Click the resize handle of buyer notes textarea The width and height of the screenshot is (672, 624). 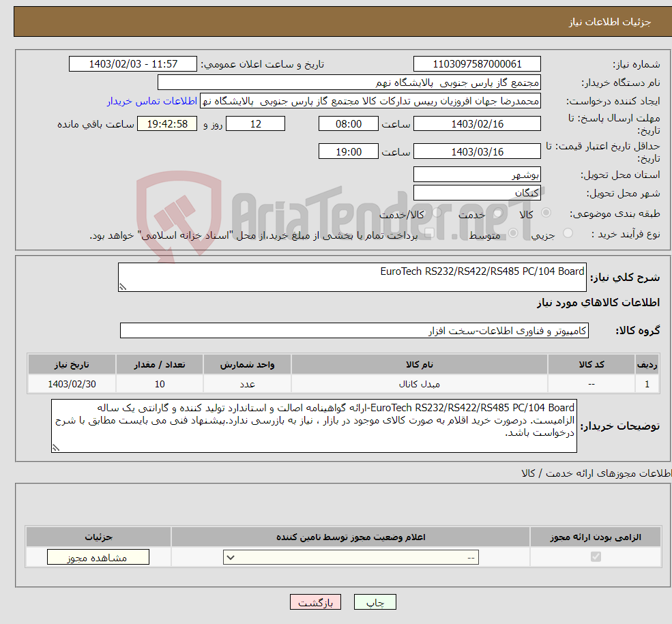56,448
